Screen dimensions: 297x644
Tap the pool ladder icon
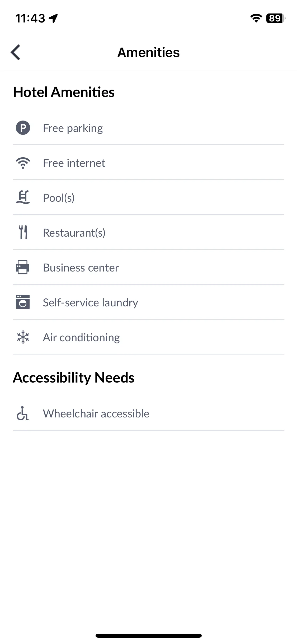[23, 197]
